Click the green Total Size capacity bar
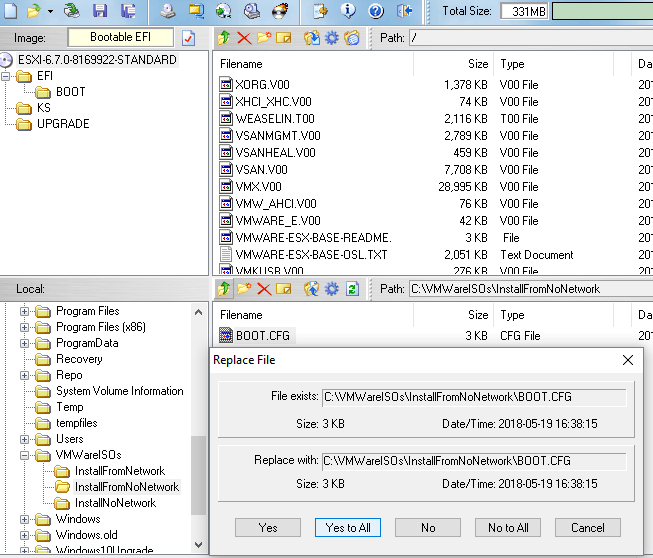This screenshot has width=653, height=558. [x=603, y=11]
